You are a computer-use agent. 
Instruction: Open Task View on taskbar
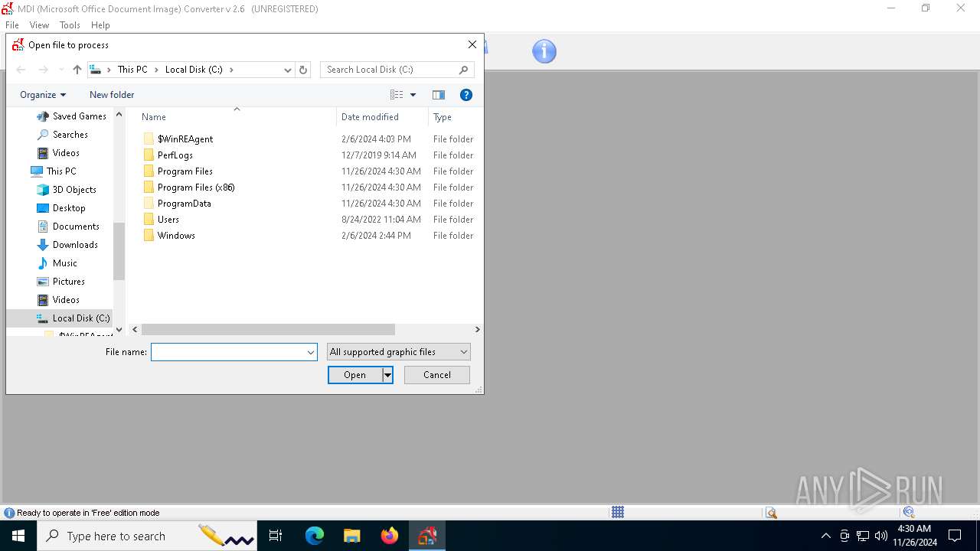click(276, 536)
